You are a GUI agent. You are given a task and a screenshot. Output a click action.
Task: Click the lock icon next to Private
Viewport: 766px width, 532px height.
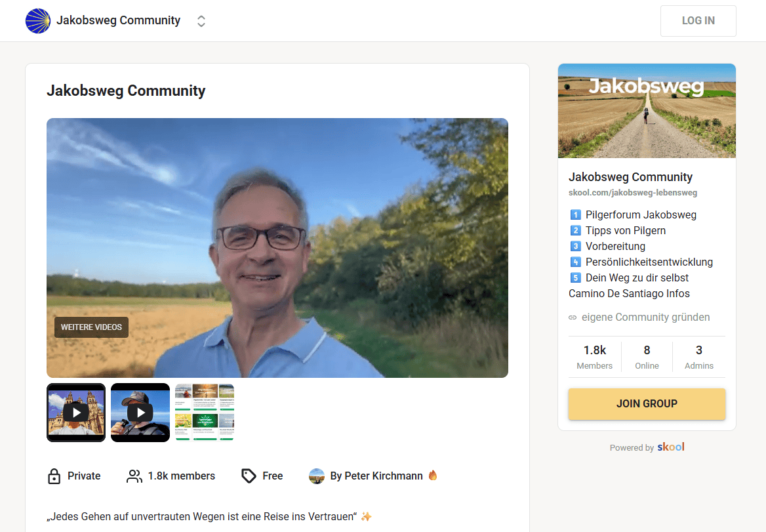tap(54, 476)
